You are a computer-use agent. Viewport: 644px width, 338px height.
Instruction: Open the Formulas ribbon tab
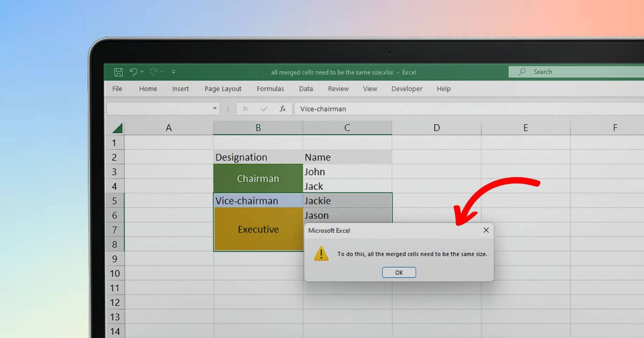(x=270, y=89)
